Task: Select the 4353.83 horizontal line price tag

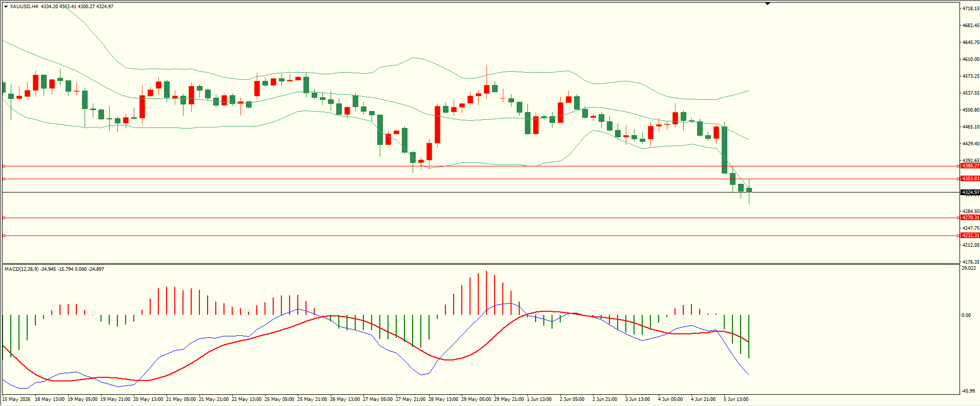Action: 970,179
